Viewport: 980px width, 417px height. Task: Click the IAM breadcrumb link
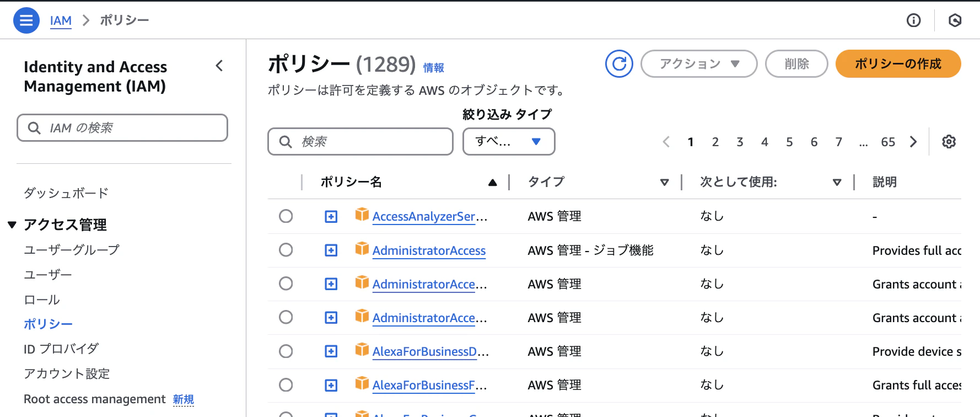tap(61, 20)
